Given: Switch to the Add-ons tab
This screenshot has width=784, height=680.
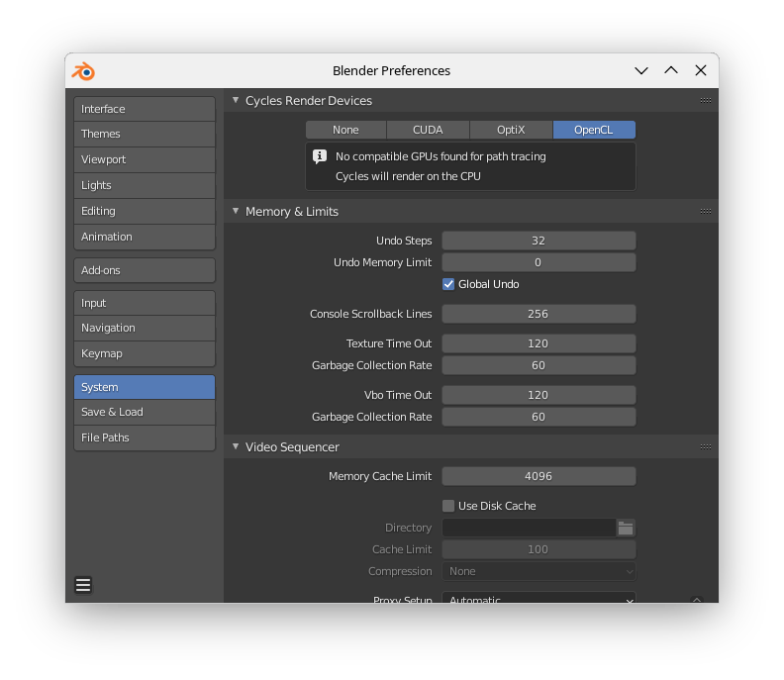Looking at the screenshot, I should 145,270.
